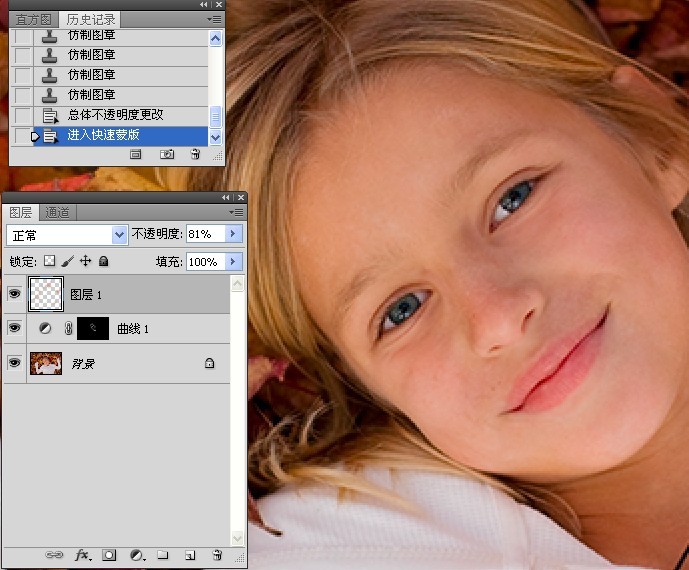Click the link layers icon
Viewport: 689px width, 570px height.
tap(54, 555)
